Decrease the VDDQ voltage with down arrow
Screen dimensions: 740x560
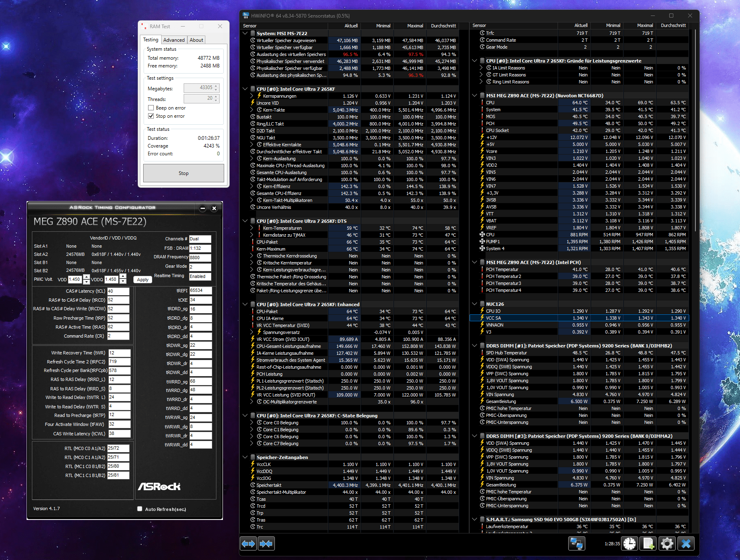click(x=123, y=282)
